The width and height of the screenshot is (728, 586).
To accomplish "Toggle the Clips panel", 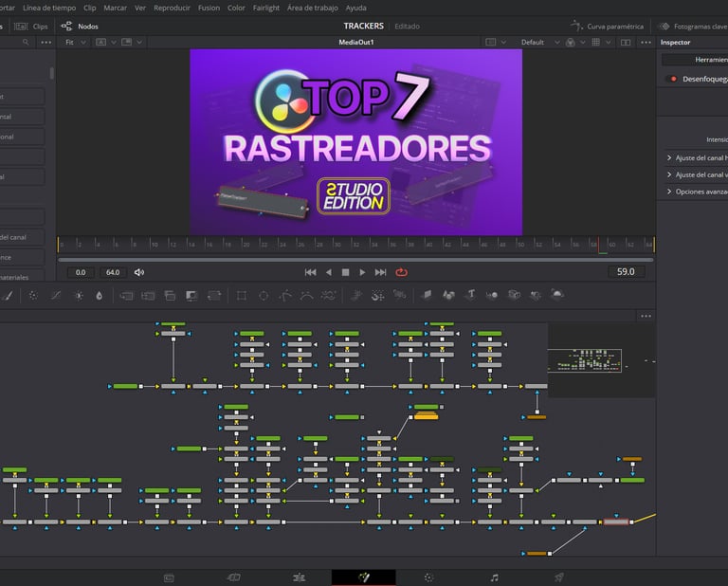I will (31, 26).
